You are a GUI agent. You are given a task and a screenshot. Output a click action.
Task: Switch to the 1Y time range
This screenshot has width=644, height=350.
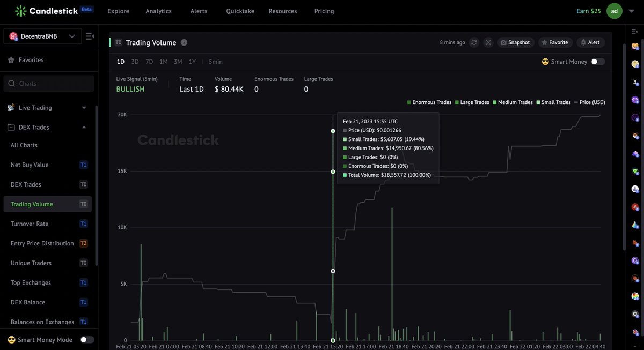192,62
